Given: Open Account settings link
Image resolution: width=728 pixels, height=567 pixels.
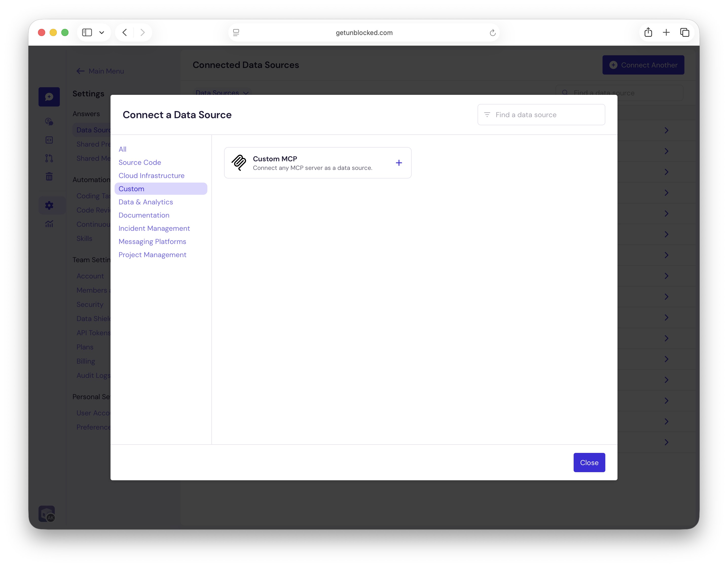Looking at the screenshot, I should 90,276.
